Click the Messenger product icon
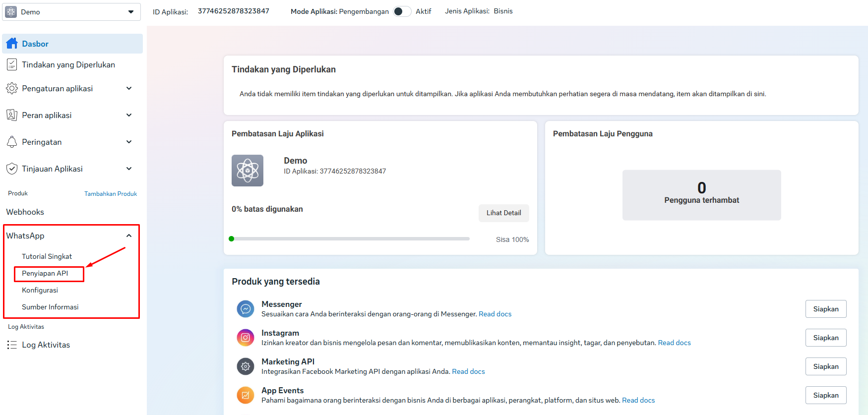The height and width of the screenshot is (415, 868). click(x=245, y=309)
